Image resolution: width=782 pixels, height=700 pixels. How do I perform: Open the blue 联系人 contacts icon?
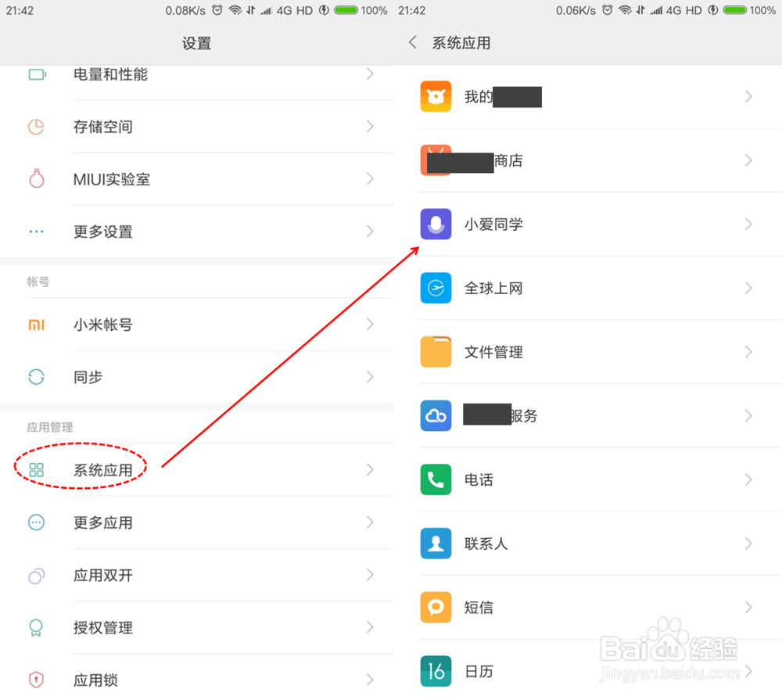point(436,544)
